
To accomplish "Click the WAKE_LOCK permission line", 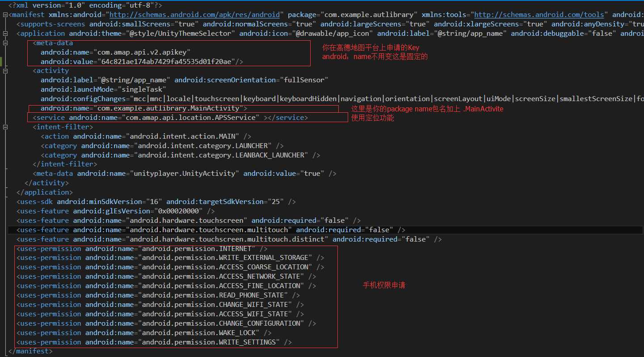I will pyautogui.click(x=144, y=334).
